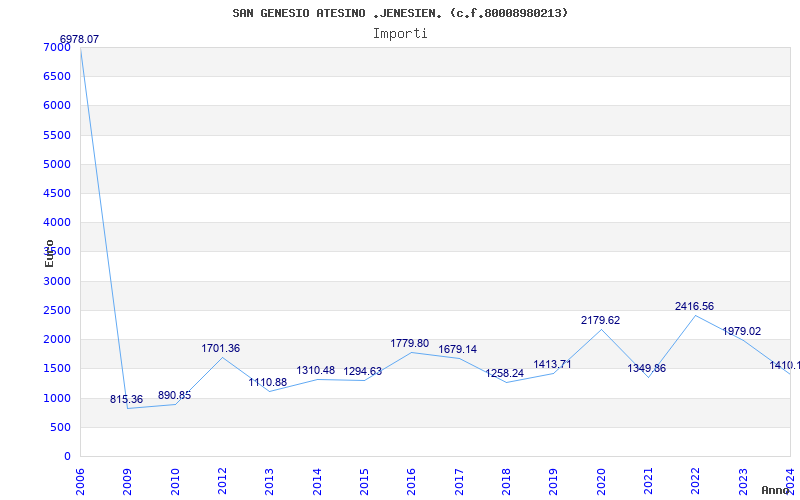Click the 2009 x-axis year
The image size is (800, 500).
tap(128, 481)
